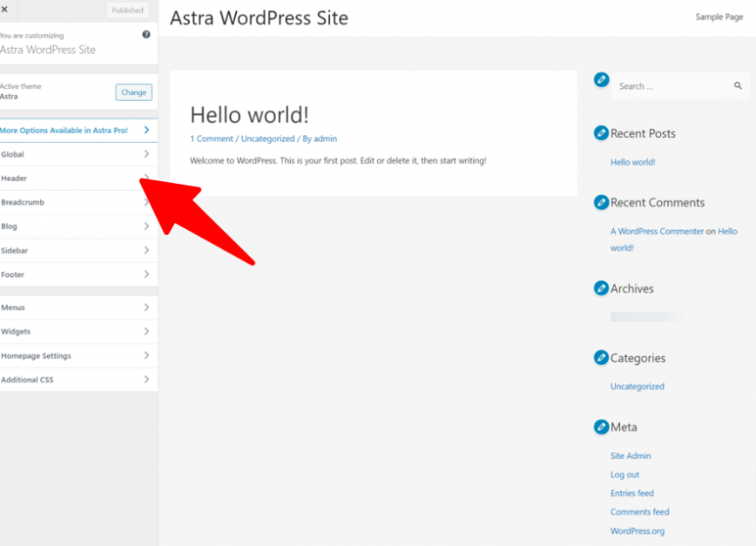Expand chevron for More Options in Astra Pro
This screenshot has width=756, height=546.
[146, 130]
